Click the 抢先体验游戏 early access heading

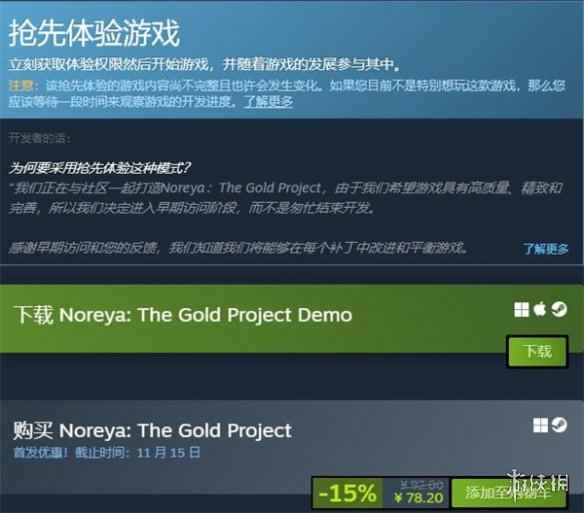click(94, 34)
